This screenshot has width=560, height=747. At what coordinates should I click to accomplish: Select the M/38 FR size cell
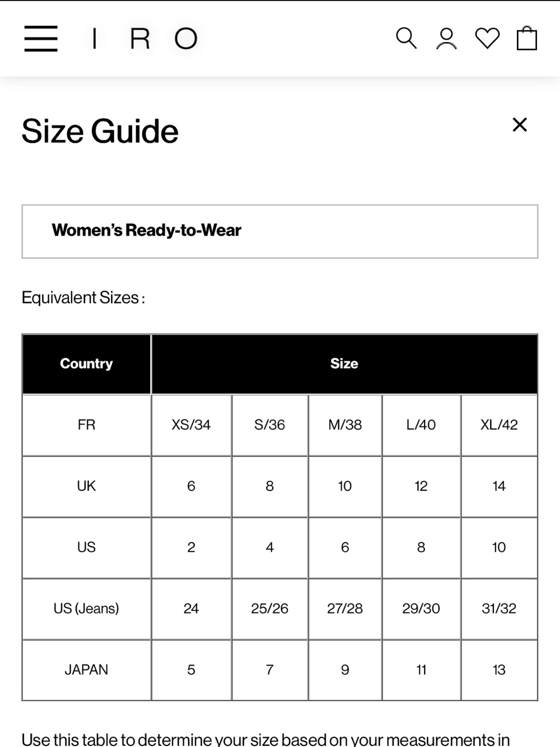click(x=345, y=425)
